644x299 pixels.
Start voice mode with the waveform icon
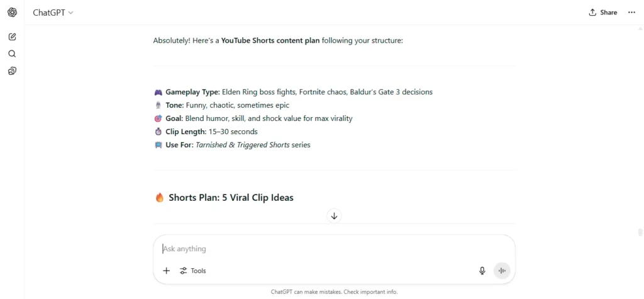501,271
